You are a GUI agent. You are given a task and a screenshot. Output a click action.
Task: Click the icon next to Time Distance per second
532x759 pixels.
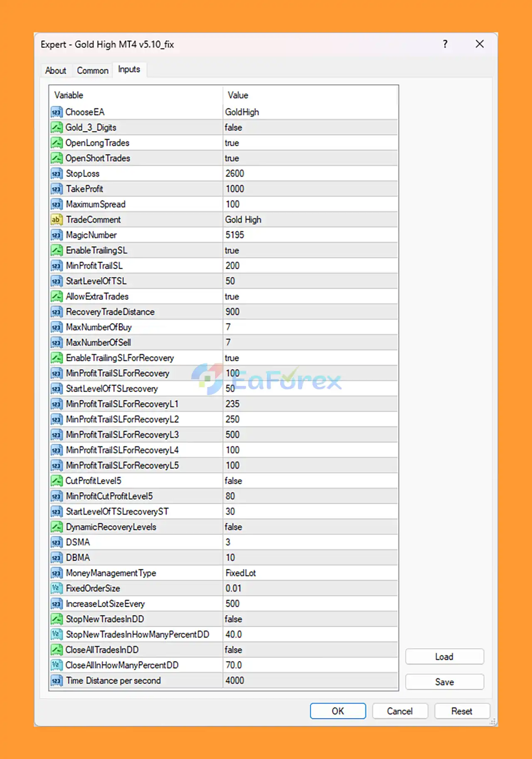click(57, 680)
